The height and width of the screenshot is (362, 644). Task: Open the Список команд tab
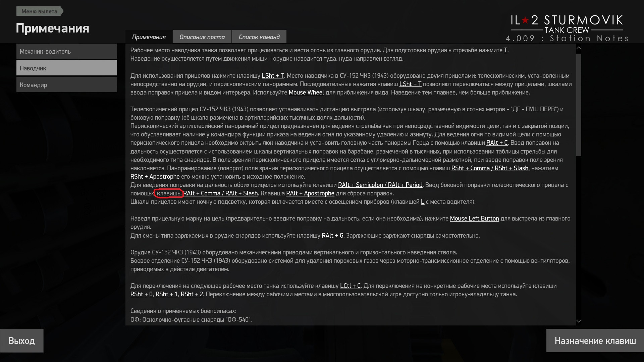[x=259, y=37]
